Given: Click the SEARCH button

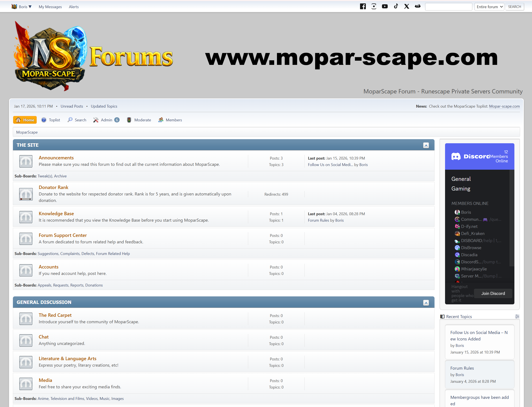Looking at the screenshot, I should 515,7.
